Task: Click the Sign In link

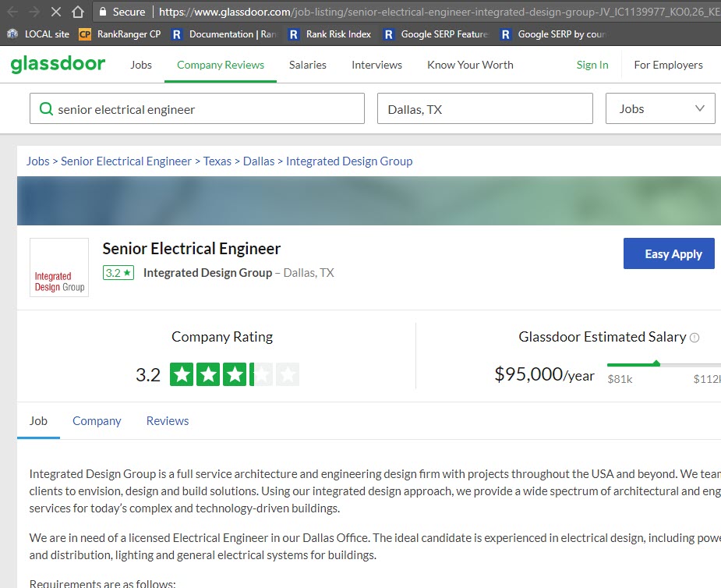Action: click(592, 65)
